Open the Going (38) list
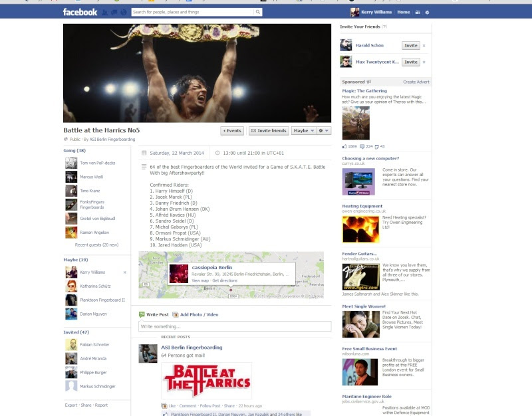532x416 pixels. (x=74, y=151)
